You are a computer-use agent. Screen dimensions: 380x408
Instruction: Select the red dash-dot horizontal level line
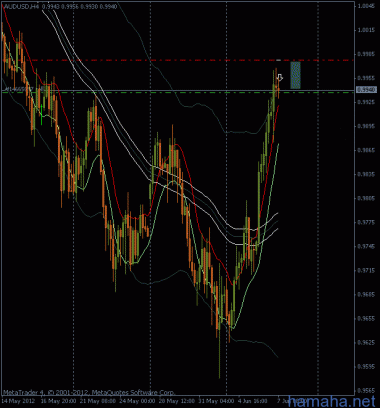point(178,61)
